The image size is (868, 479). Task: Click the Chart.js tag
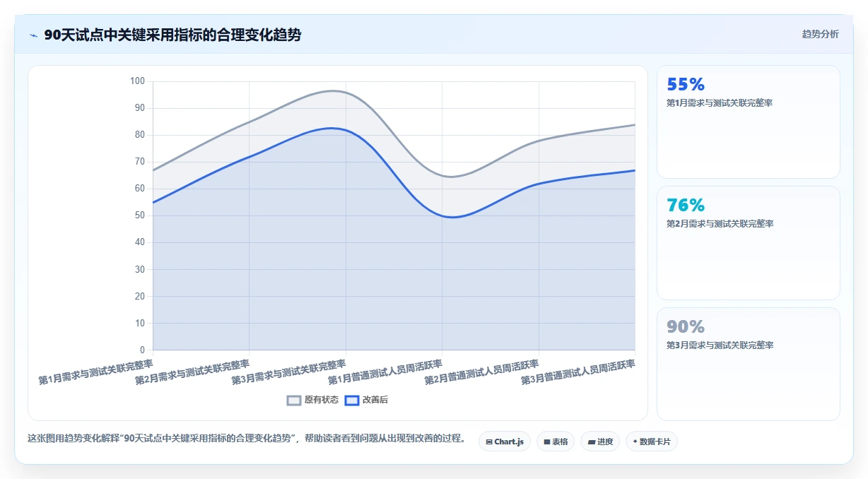tap(505, 442)
